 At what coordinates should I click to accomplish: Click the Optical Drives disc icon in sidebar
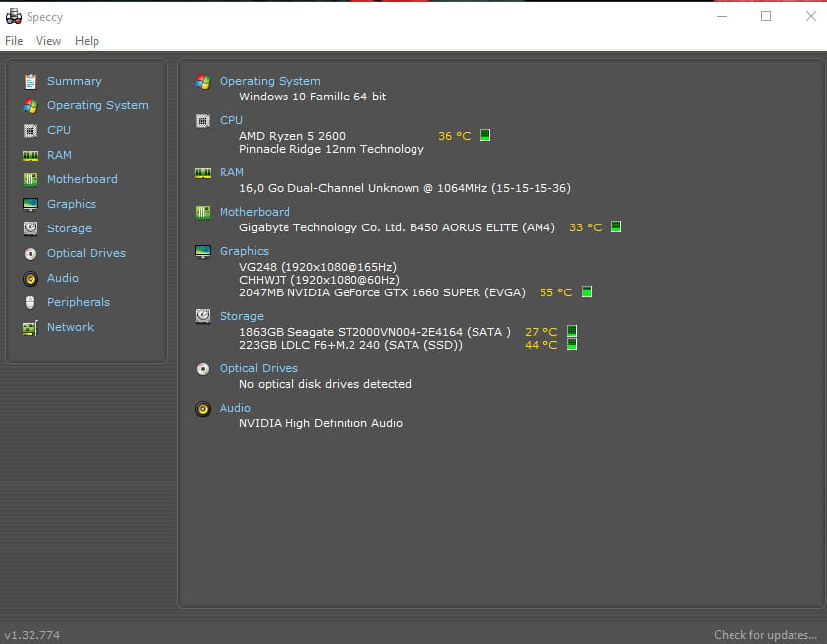point(30,253)
